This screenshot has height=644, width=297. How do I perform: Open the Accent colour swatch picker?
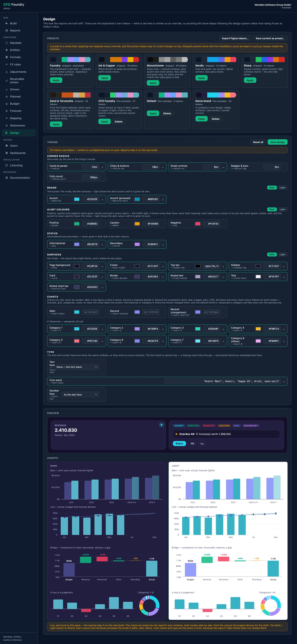pos(77,199)
